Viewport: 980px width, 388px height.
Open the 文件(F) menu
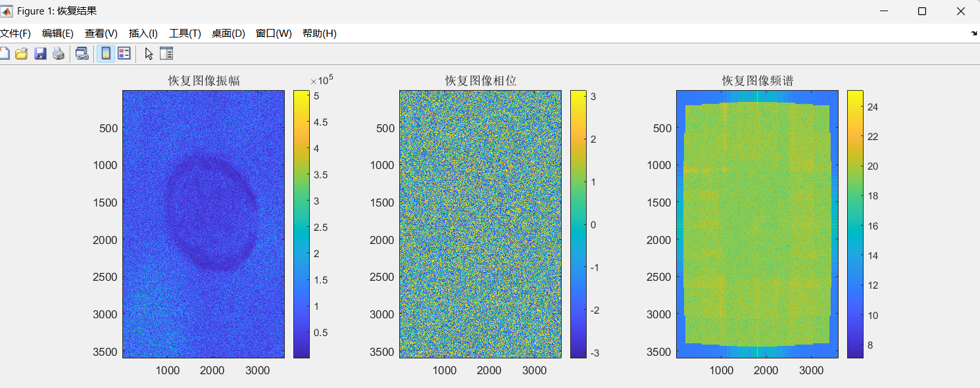click(x=15, y=34)
